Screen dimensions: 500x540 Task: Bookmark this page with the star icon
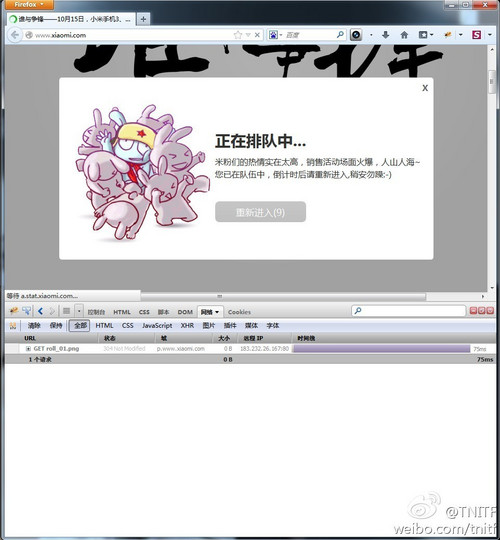pyautogui.click(x=238, y=35)
